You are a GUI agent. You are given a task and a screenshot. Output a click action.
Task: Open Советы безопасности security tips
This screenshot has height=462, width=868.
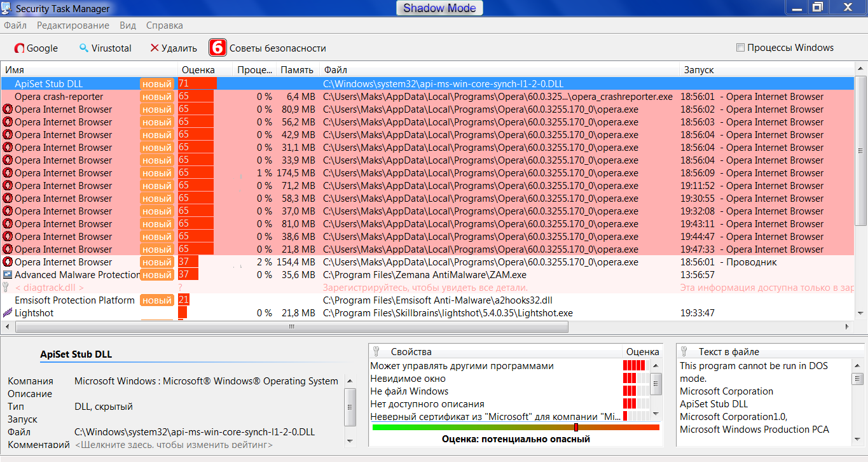(268, 48)
